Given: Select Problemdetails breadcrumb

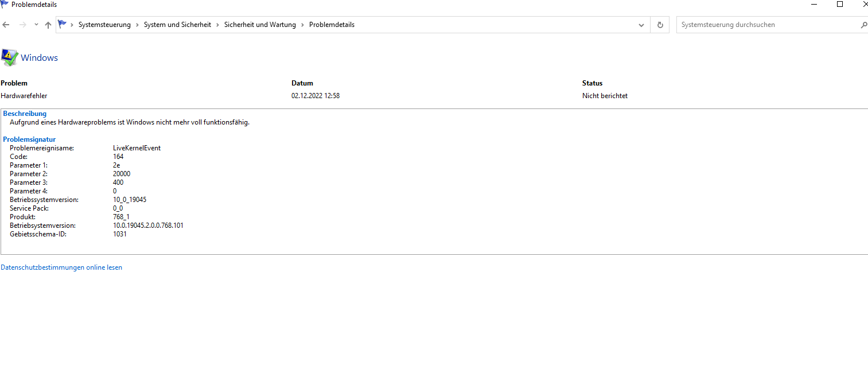Looking at the screenshot, I should [332, 25].
